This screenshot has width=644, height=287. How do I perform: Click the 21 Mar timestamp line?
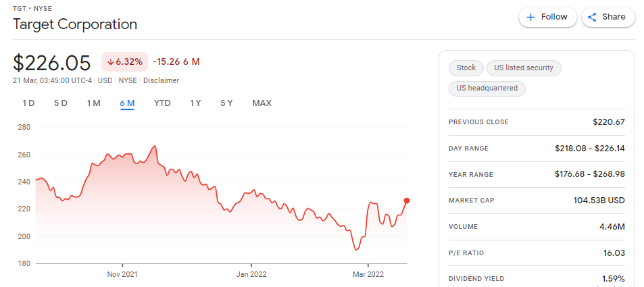pos(96,80)
